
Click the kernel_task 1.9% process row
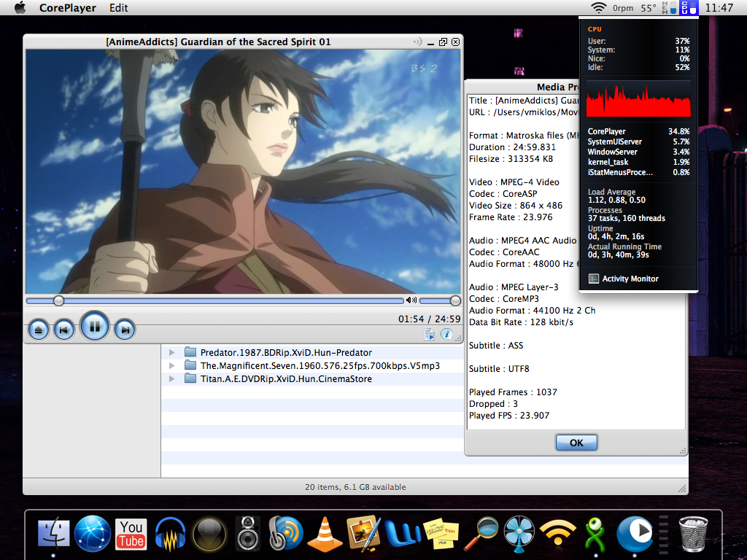(x=638, y=162)
